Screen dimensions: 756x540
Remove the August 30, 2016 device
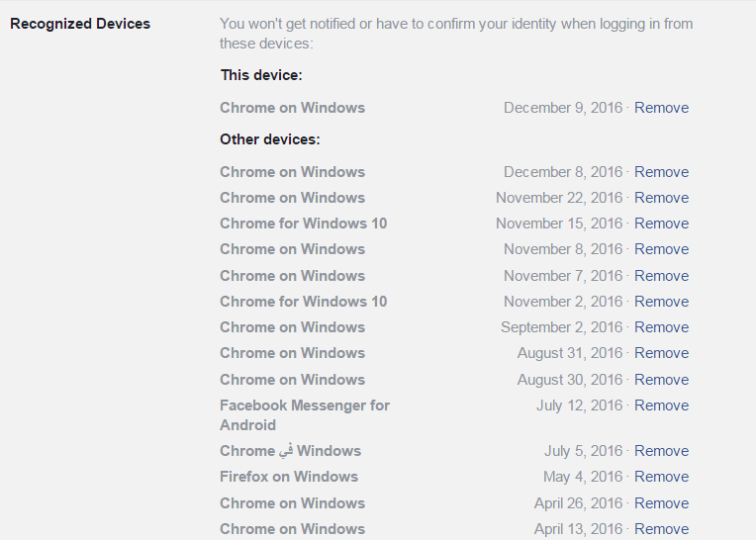[661, 380]
